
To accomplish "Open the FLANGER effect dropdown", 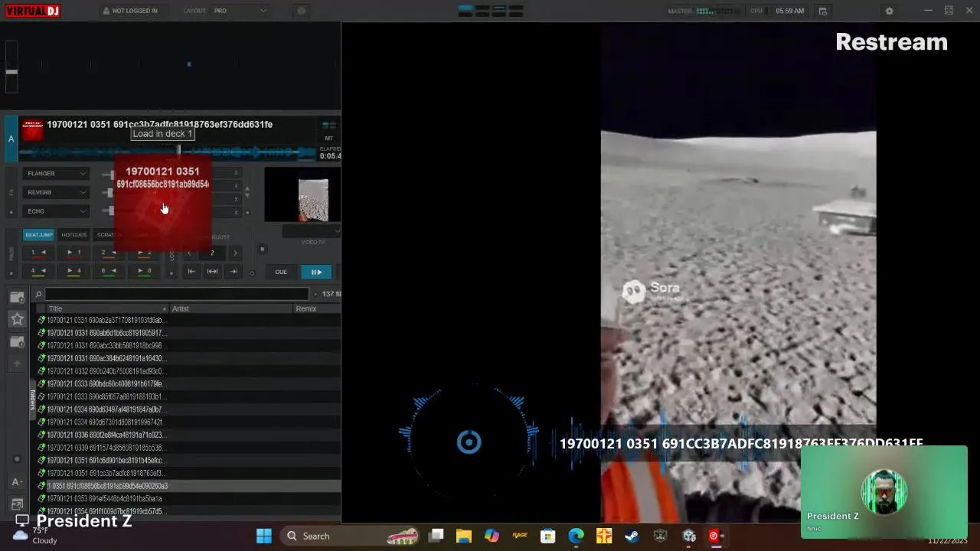I will tap(56, 174).
